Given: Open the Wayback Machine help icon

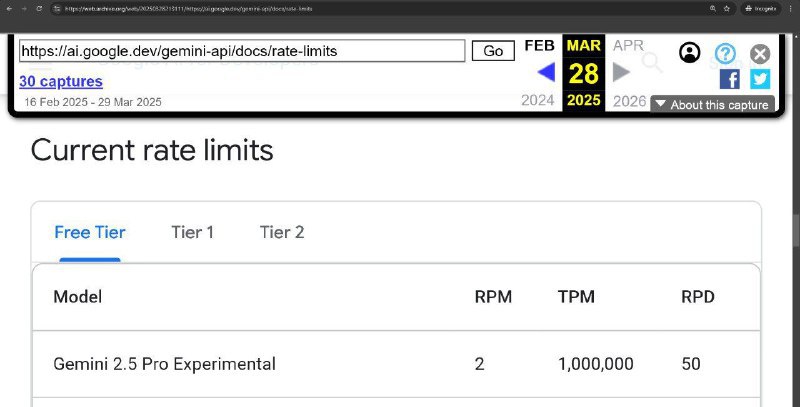Looking at the screenshot, I should click(x=725, y=54).
